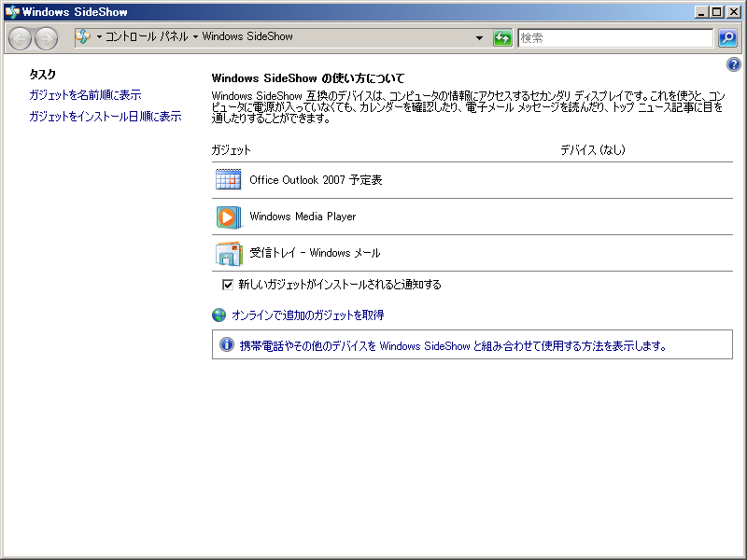Click the SideShow icon in address bar

pos(83,36)
